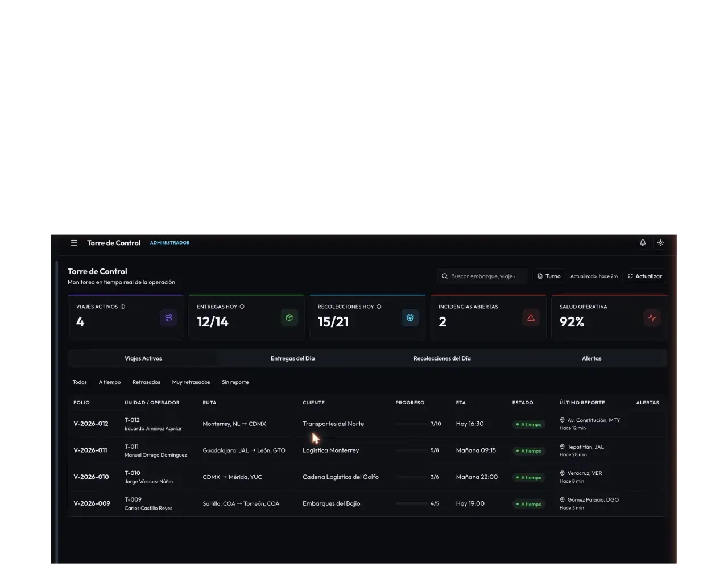The height and width of the screenshot is (587, 728).
Task: Open trip folio V-2026-009
Action: pyautogui.click(x=92, y=503)
